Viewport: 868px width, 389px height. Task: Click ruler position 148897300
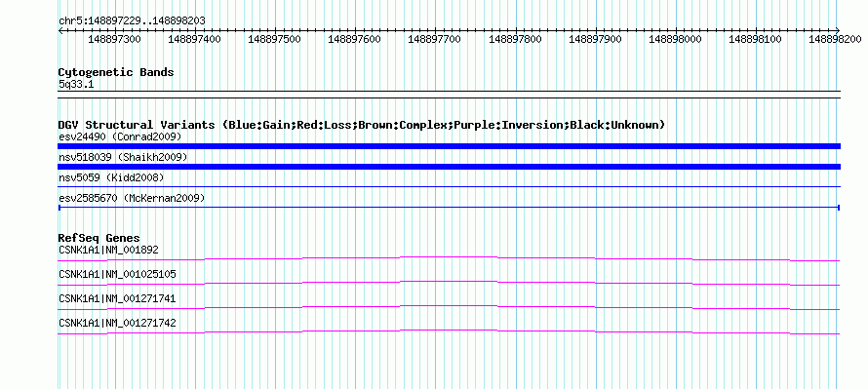114,39
